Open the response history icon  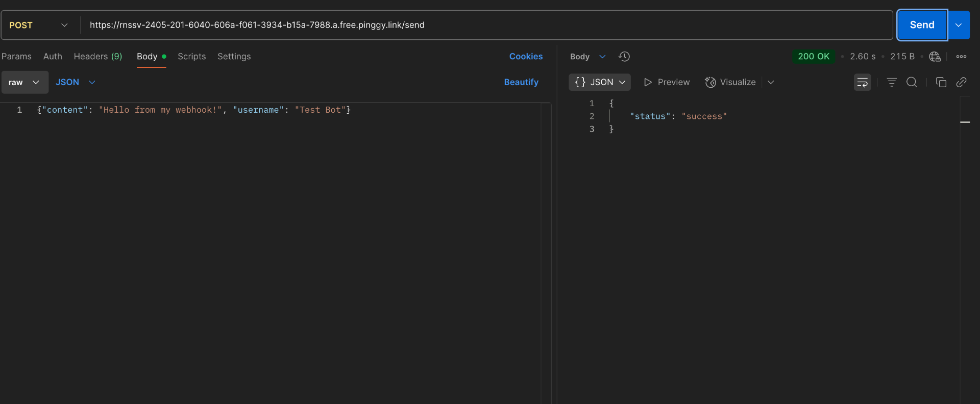pyautogui.click(x=624, y=57)
